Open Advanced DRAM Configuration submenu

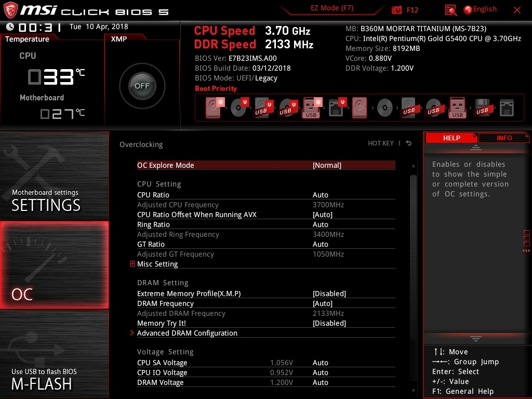point(187,333)
